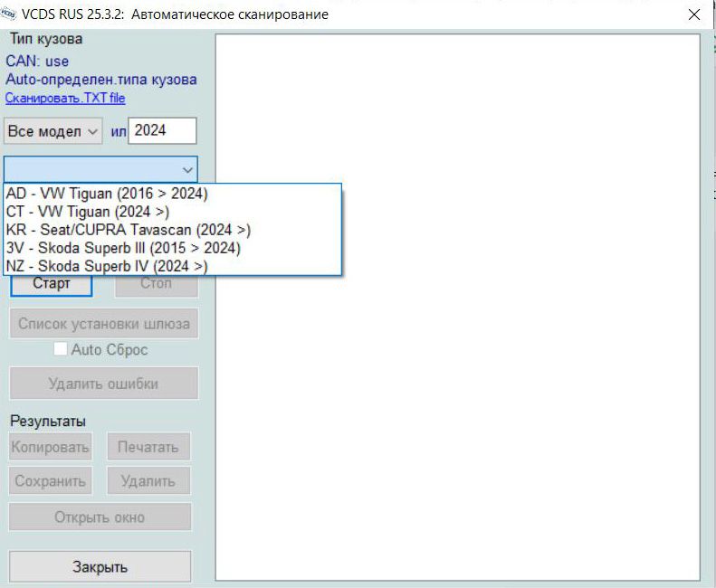
Task: Click the Удалить ошибки button
Action: (x=104, y=384)
